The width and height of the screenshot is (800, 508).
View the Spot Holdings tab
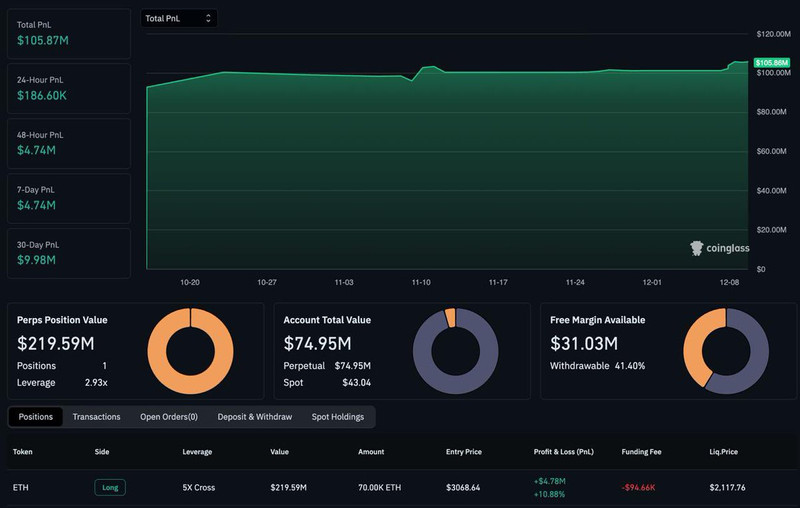click(x=337, y=417)
